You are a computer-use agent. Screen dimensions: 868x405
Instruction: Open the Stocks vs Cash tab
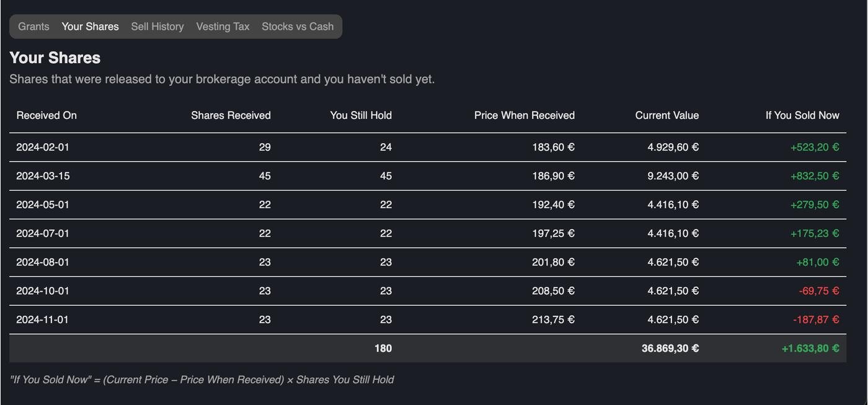coord(298,27)
